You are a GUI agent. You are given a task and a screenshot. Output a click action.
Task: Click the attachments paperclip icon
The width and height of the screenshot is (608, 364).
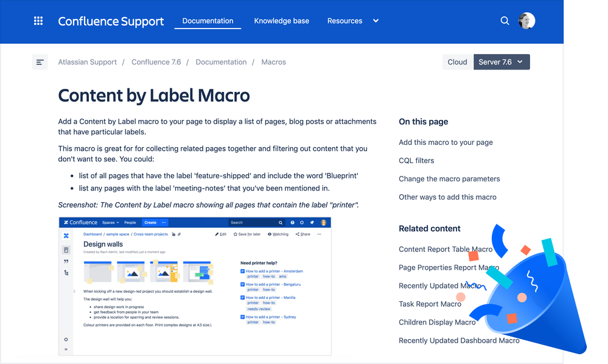[x=179, y=234]
